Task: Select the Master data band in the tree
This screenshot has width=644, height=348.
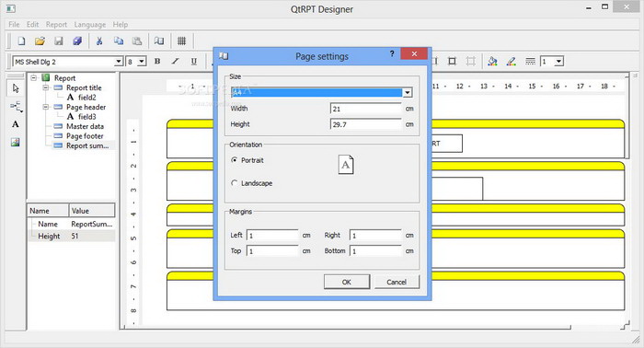Action: coord(85,126)
